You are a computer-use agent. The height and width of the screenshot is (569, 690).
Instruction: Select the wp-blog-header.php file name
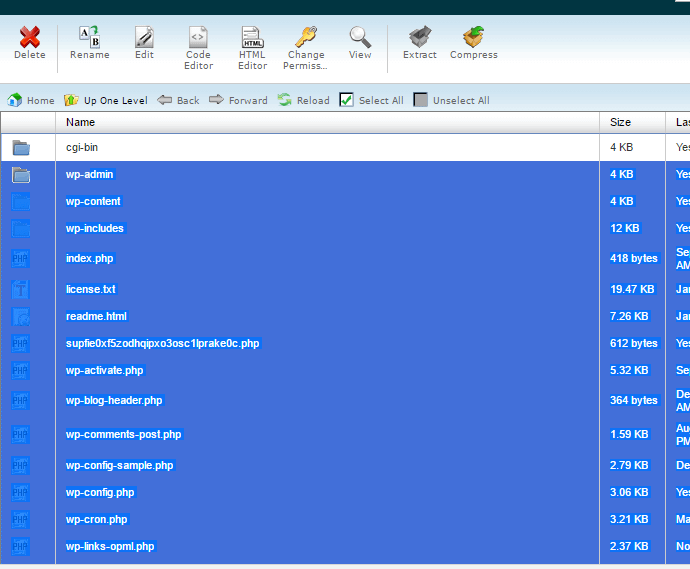(114, 400)
